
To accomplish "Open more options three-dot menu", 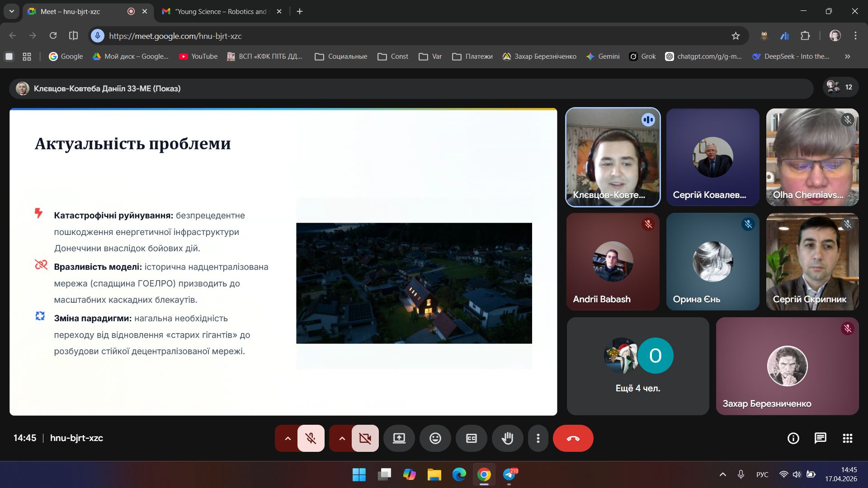I will (x=538, y=438).
